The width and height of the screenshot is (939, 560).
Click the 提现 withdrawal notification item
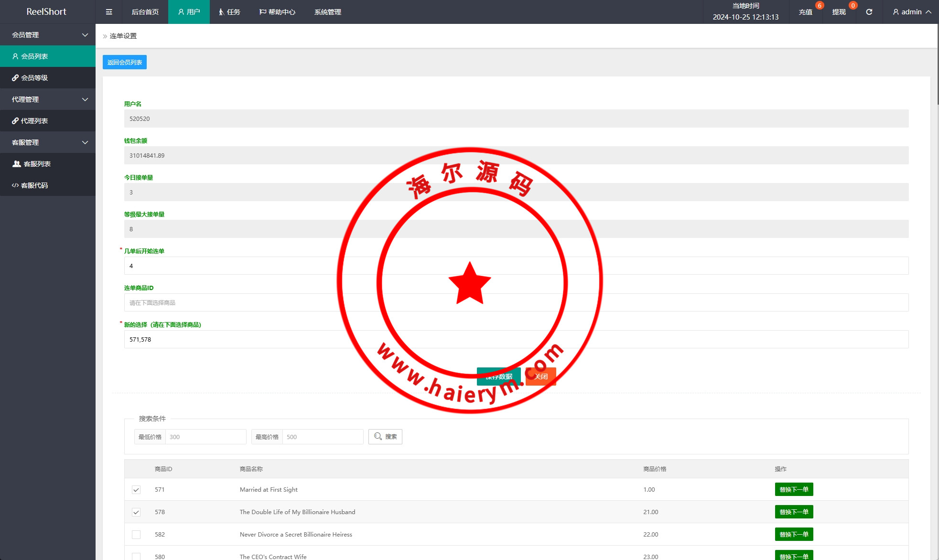839,12
